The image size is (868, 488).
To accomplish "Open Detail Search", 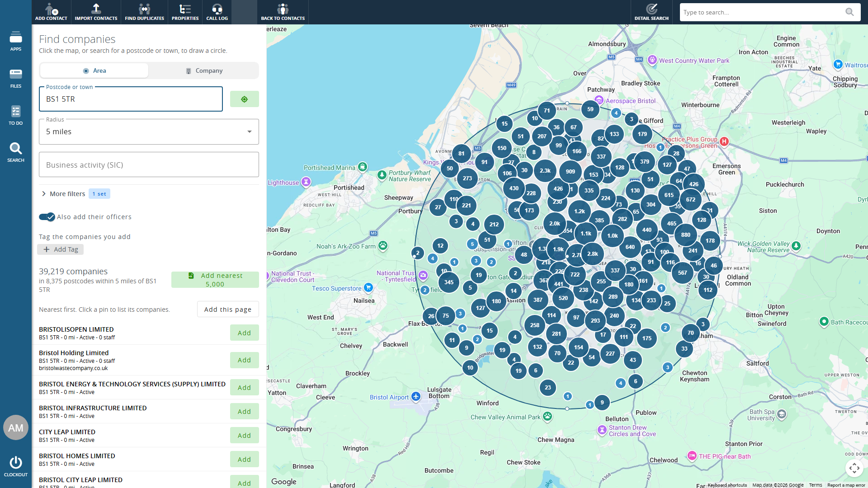I will coord(651,12).
